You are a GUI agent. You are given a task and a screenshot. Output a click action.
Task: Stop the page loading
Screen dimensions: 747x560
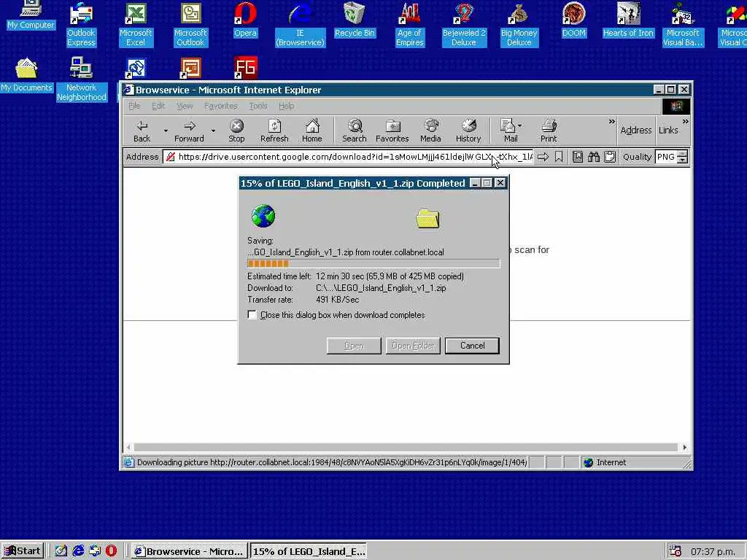236,131
